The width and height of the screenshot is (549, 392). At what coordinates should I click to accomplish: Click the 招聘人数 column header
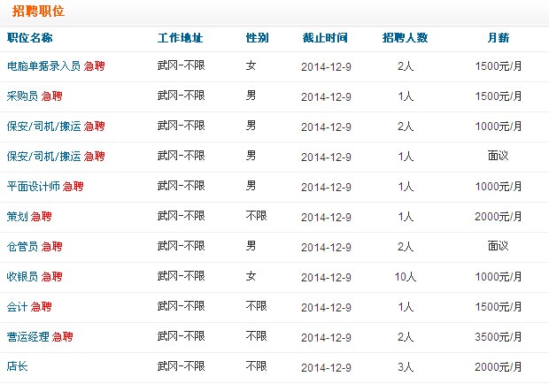click(x=405, y=38)
